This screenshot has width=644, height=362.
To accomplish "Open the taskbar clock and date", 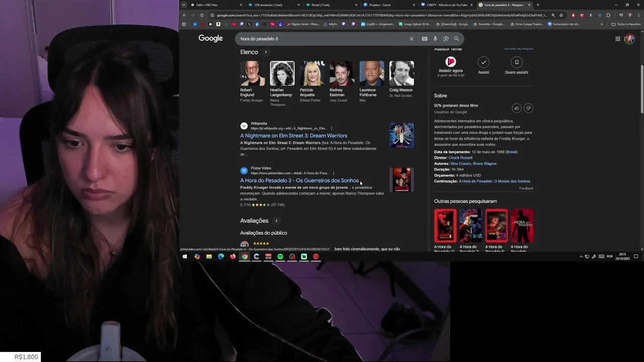I will pyautogui.click(x=623, y=256).
